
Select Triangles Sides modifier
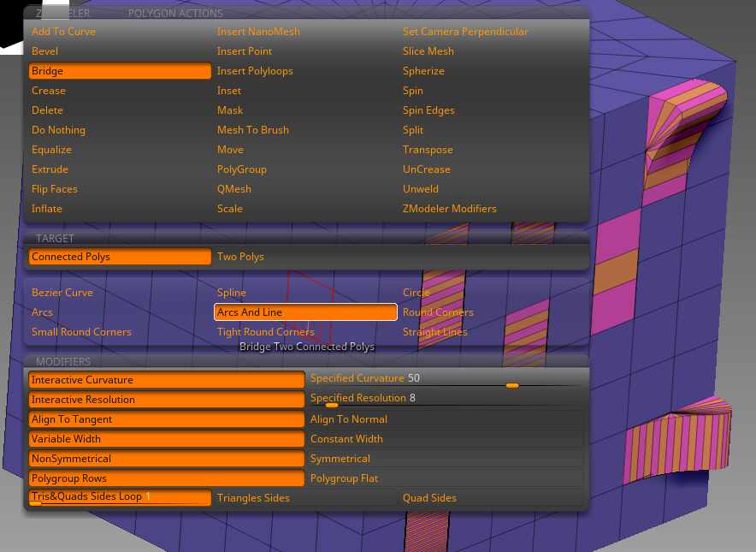pos(305,498)
